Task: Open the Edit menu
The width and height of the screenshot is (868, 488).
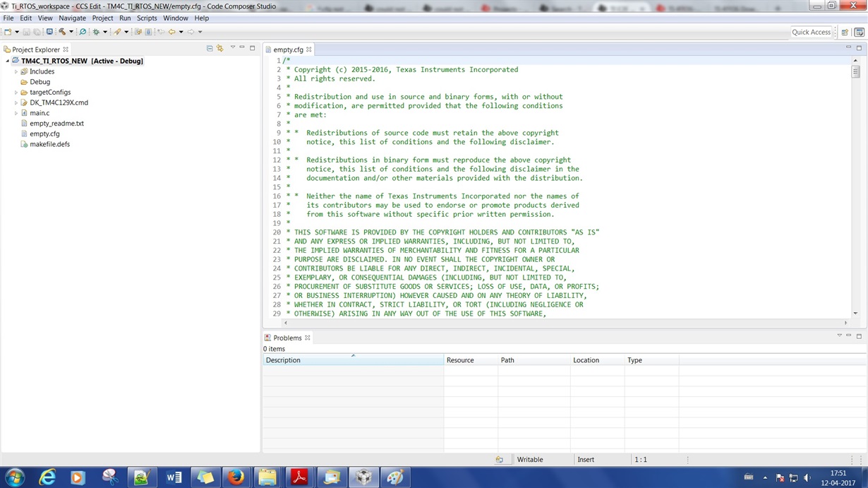Action: click(x=25, y=18)
